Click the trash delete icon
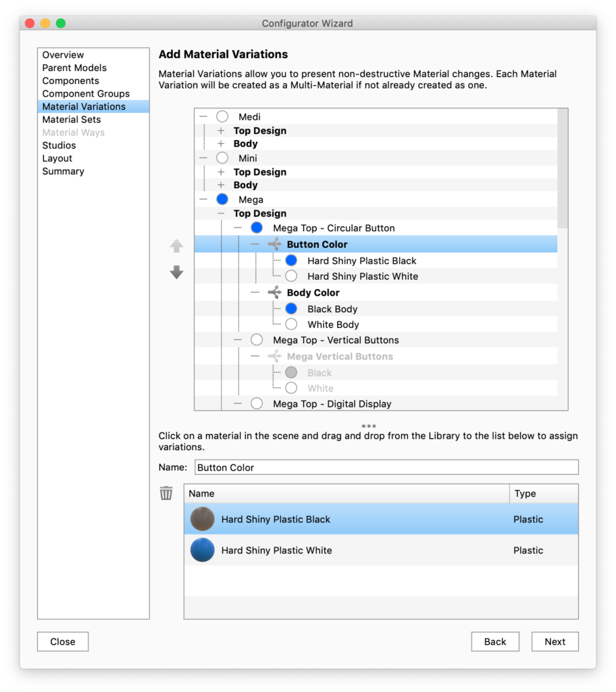This screenshot has width=616, height=692. (x=166, y=493)
